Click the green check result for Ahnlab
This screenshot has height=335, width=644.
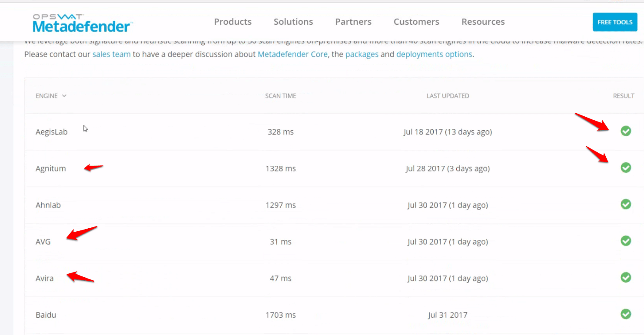click(x=626, y=204)
